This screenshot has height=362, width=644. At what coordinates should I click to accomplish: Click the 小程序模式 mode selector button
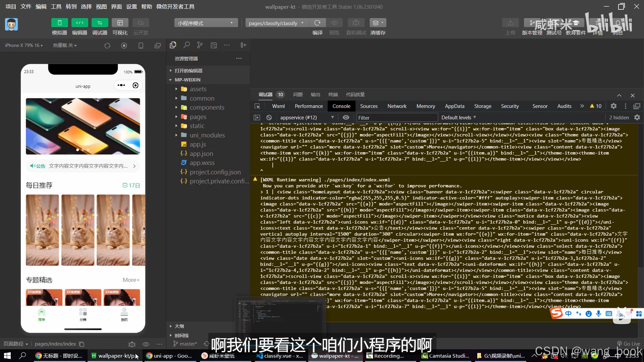(205, 22)
